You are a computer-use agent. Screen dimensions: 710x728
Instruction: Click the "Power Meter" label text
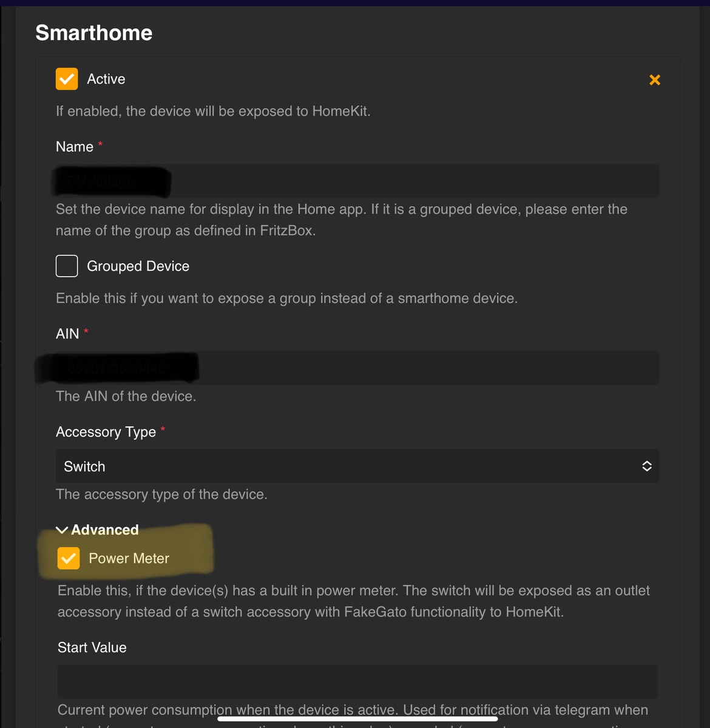pos(129,558)
